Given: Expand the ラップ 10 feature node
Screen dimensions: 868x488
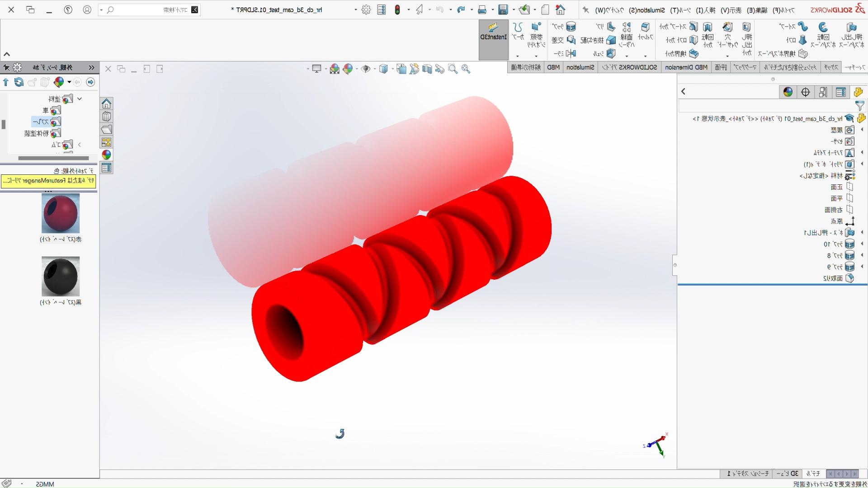Looking at the screenshot, I should [x=862, y=244].
